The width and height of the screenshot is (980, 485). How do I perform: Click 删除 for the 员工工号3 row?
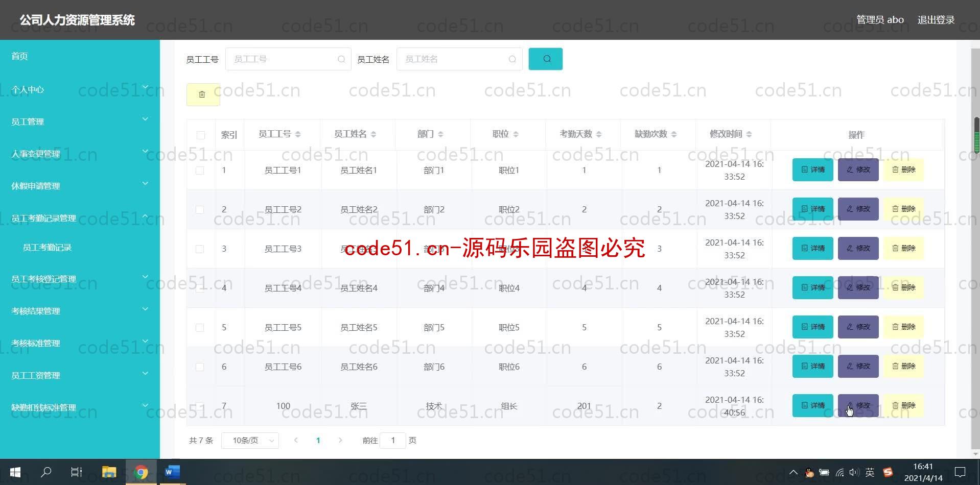tap(903, 248)
